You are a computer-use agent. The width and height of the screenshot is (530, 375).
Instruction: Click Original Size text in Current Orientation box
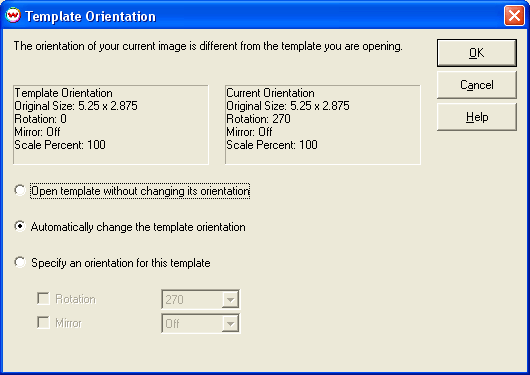click(288, 106)
